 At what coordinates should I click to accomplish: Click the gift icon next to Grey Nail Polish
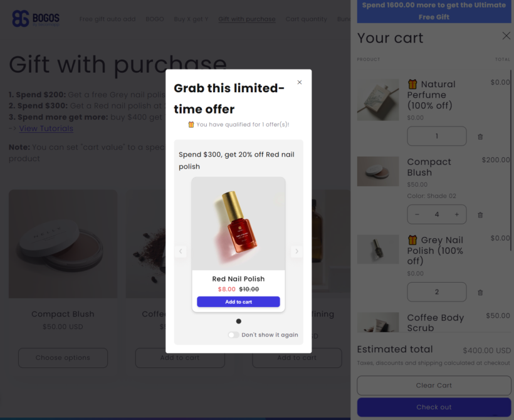411,239
